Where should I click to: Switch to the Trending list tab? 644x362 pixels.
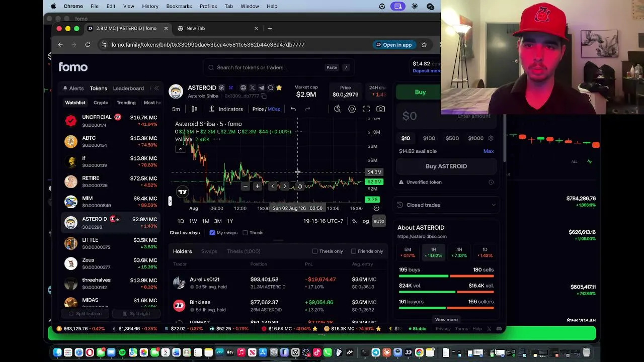pyautogui.click(x=126, y=103)
